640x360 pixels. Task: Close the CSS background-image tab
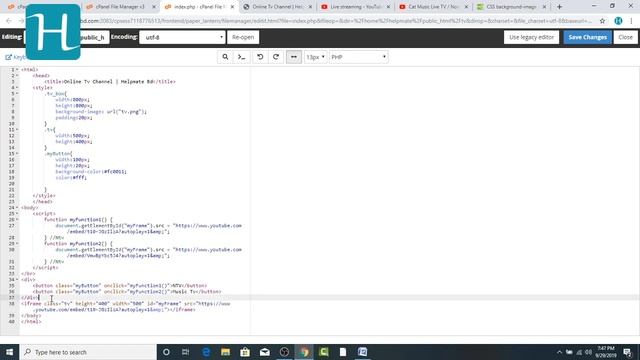[x=544, y=7]
